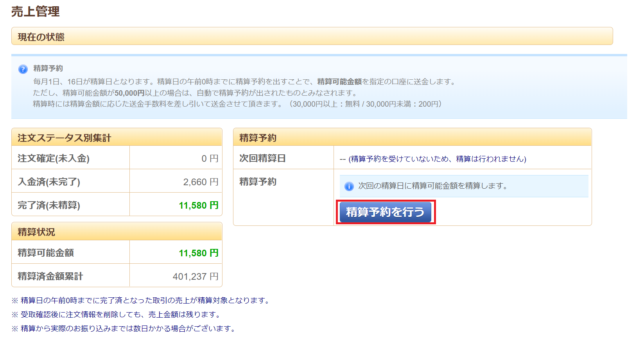Click the 精算予約を行う button
Screen dimensions: 644x345
click(385, 212)
